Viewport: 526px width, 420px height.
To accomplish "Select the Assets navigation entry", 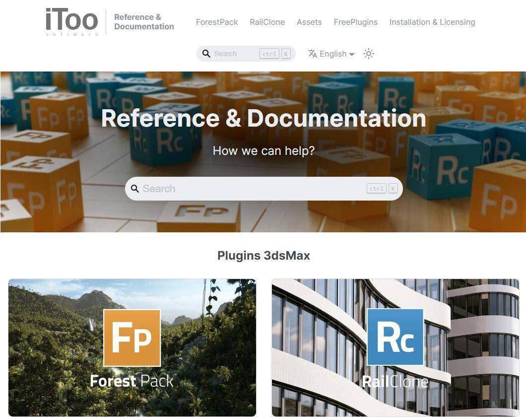I will coord(309,22).
